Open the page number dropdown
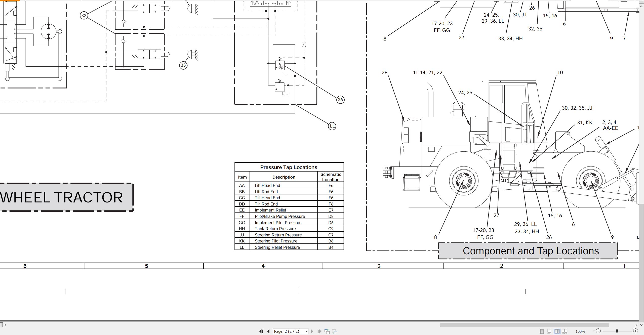 click(x=306, y=331)
